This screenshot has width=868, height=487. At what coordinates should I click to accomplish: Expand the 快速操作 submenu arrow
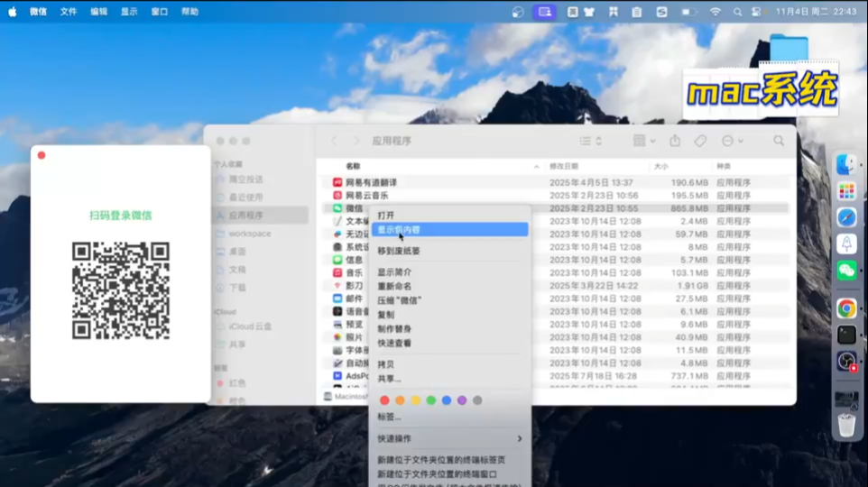pyautogui.click(x=519, y=438)
